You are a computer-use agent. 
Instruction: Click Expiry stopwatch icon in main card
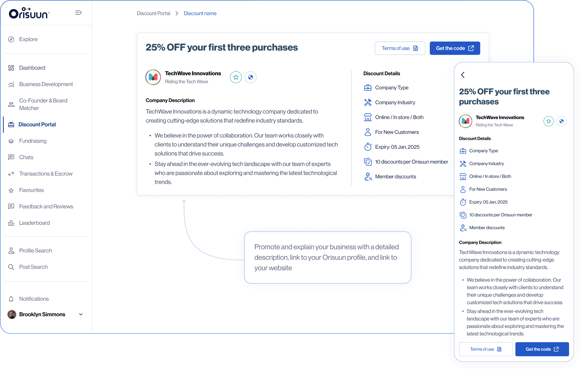(x=368, y=147)
